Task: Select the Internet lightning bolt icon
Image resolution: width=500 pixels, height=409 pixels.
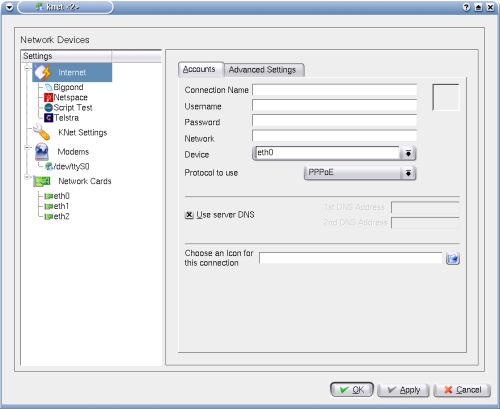Action: pyautogui.click(x=43, y=72)
